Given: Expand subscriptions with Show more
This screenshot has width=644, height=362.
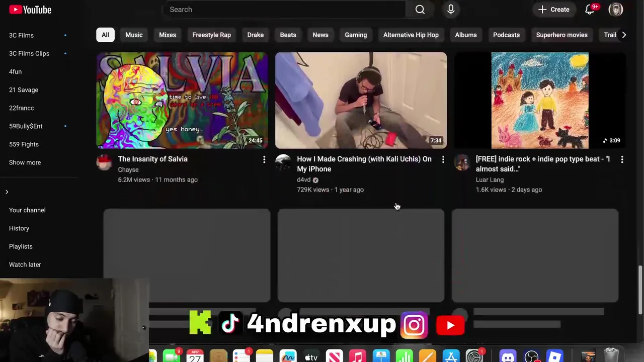Looking at the screenshot, I should [25, 162].
